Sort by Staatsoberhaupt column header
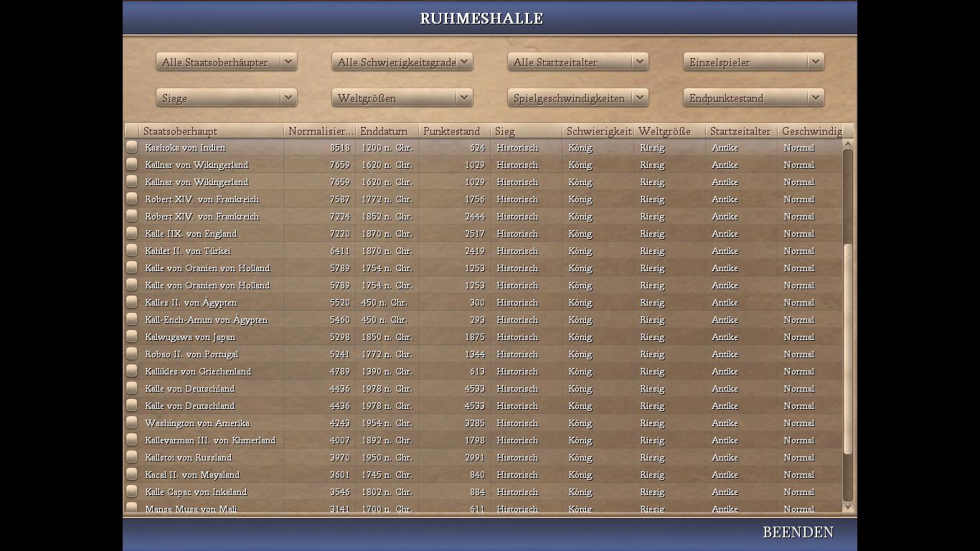Screen dimensions: 980x551 tap(212, 131)
